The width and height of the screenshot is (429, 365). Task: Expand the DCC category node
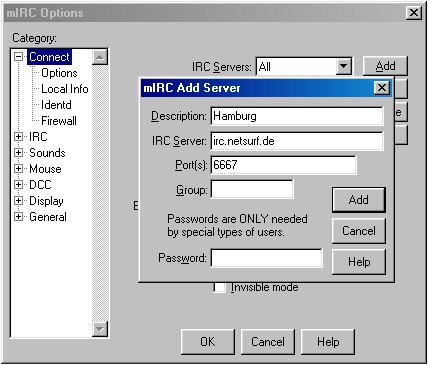pyautogui.click(x=19, y=184)
